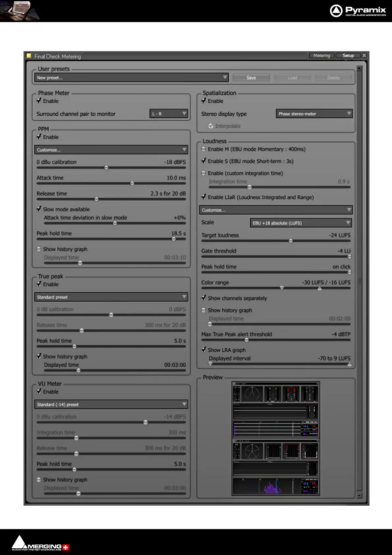Image resolution: width=392 pixels, height=555 pixels.
Task: Adjust True peak 0 dB calibration slider
Action: tap(111, 315)
